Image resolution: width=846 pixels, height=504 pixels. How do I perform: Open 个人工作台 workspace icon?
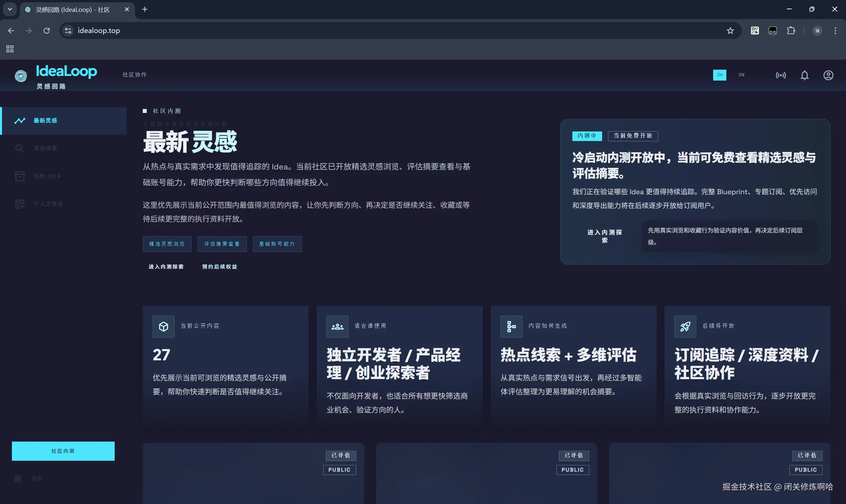[20, 203]
